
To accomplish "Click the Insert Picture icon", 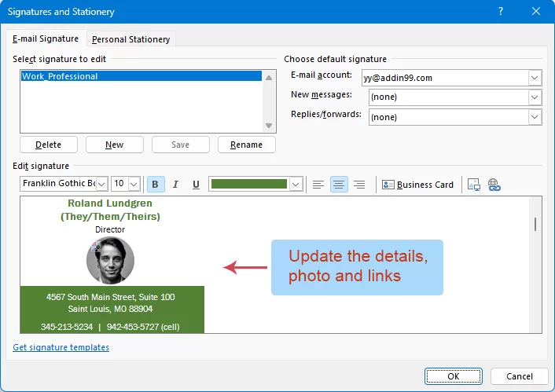I will point(474,185).
